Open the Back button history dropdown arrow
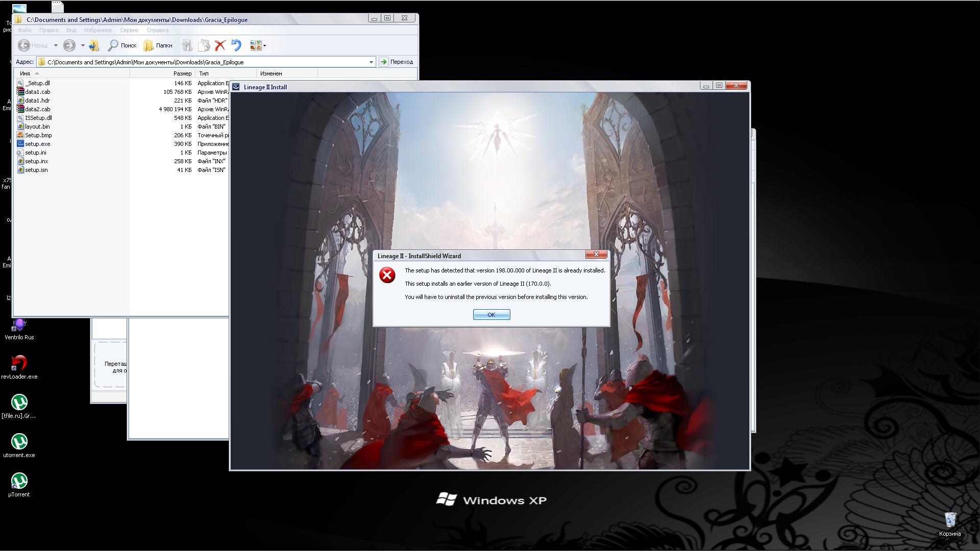The image size is (980, 551). [x=56, y=46]
